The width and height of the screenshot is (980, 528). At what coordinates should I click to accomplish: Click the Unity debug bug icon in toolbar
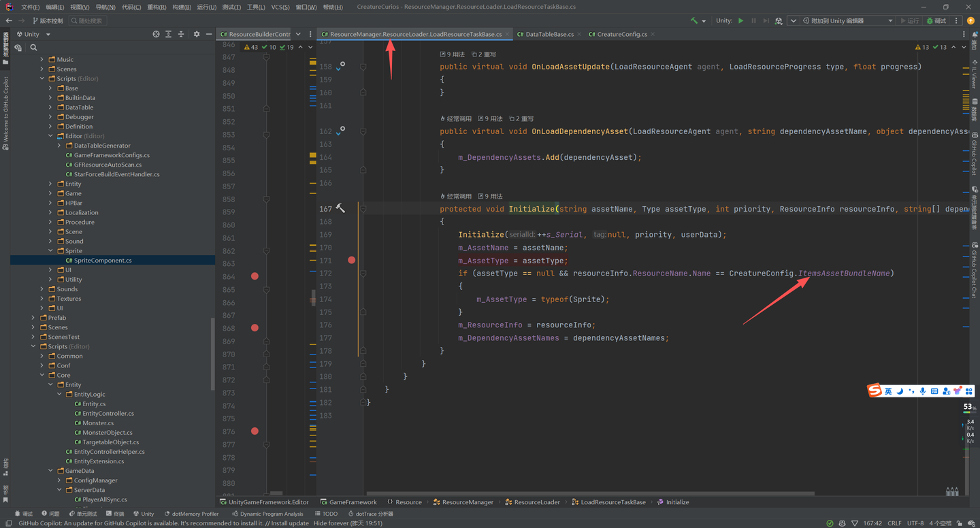click(779, 20)
